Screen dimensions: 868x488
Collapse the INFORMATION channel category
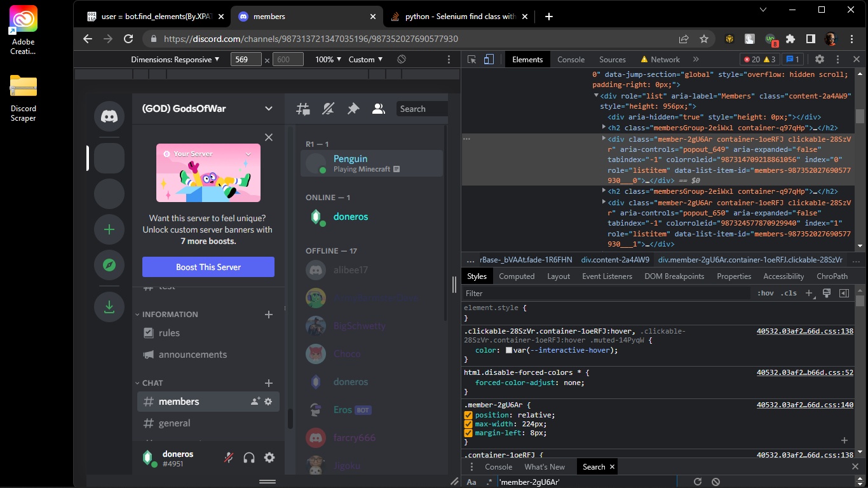coord(166,315)
